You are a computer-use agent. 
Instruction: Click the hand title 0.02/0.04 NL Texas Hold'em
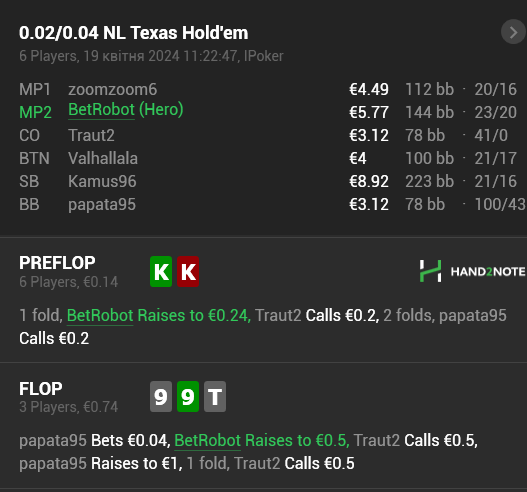click(133, 33)
